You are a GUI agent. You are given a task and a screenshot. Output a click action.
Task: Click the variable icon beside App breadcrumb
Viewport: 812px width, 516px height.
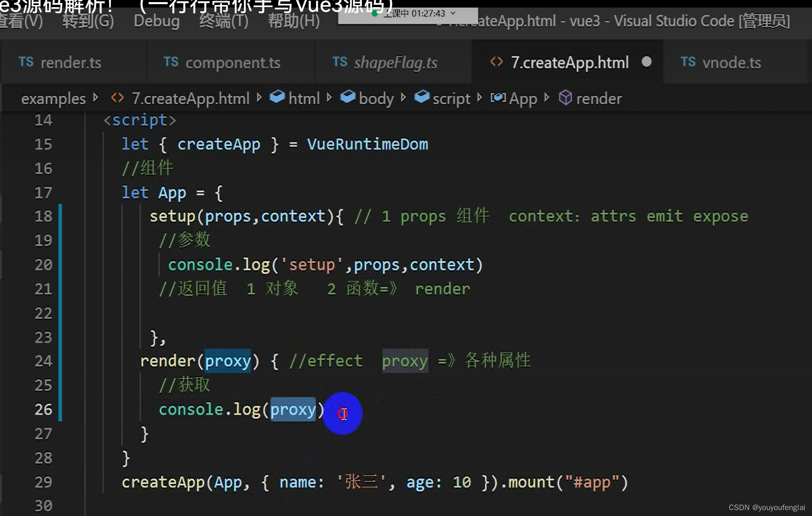[498, 98]
